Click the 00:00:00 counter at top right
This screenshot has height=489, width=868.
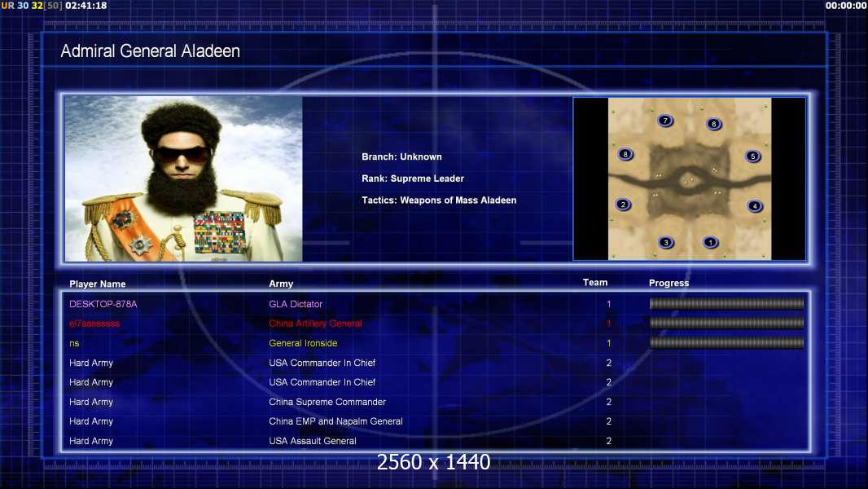click(845, 6)
